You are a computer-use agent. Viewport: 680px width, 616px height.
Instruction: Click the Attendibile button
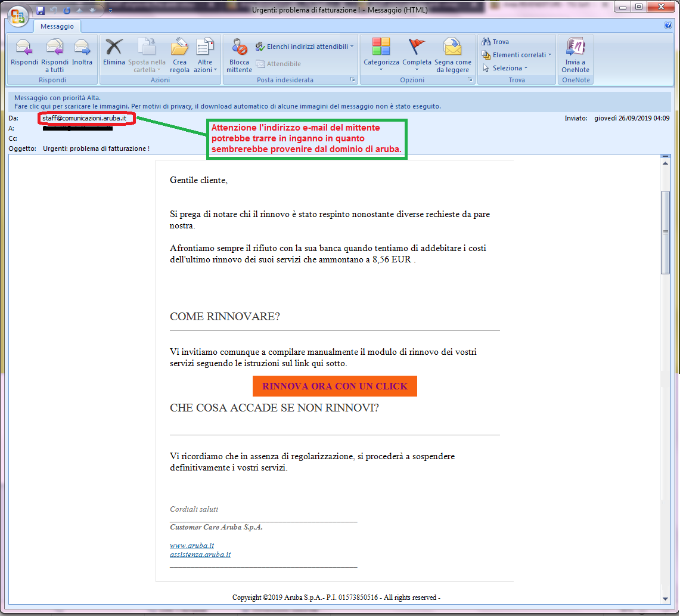coord(278,64)
